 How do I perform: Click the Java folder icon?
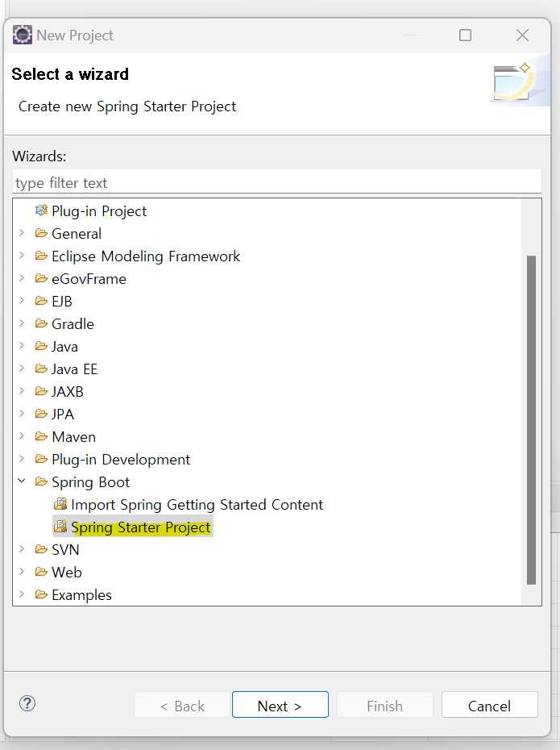click(42, 346)
